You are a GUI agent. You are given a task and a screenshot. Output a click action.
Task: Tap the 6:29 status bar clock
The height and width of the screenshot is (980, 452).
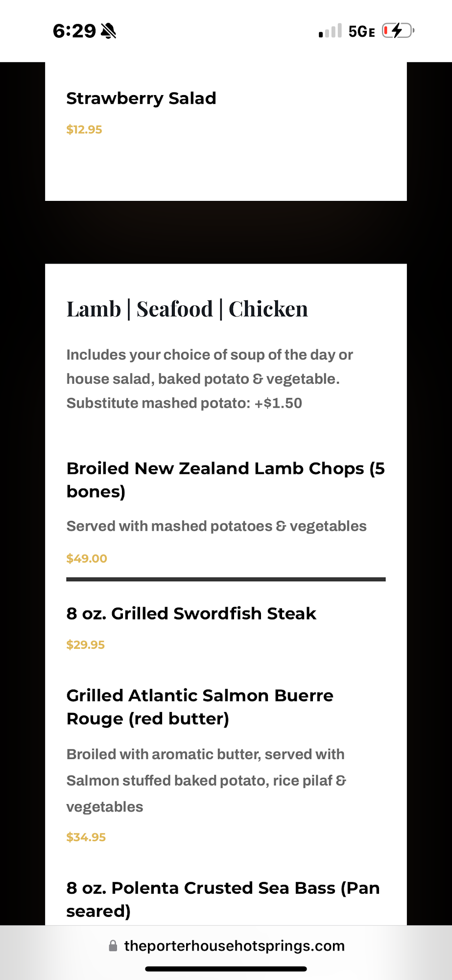click(74, 31)
